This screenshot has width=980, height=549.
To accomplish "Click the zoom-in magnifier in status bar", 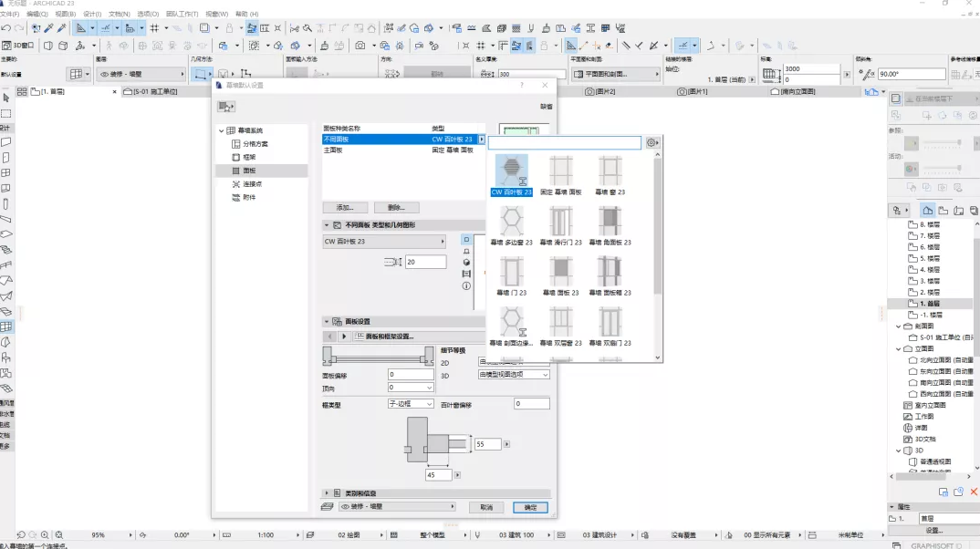I will (45, 535).
